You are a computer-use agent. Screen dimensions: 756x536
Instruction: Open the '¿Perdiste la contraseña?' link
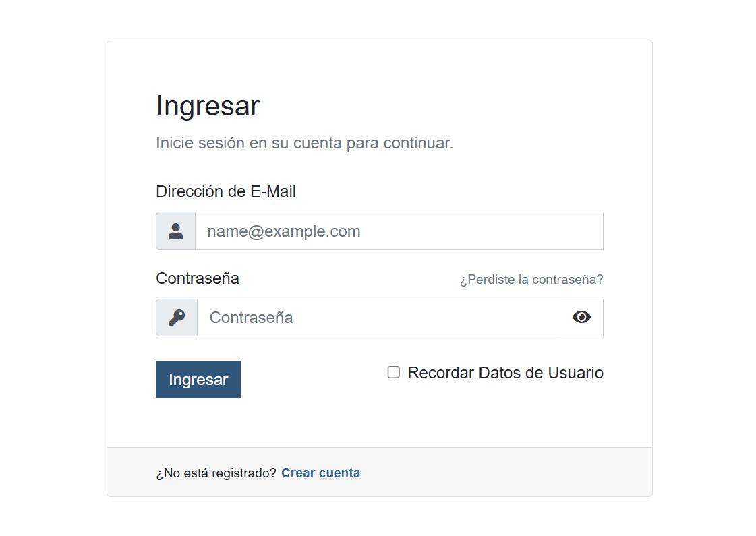pos(531,279)
